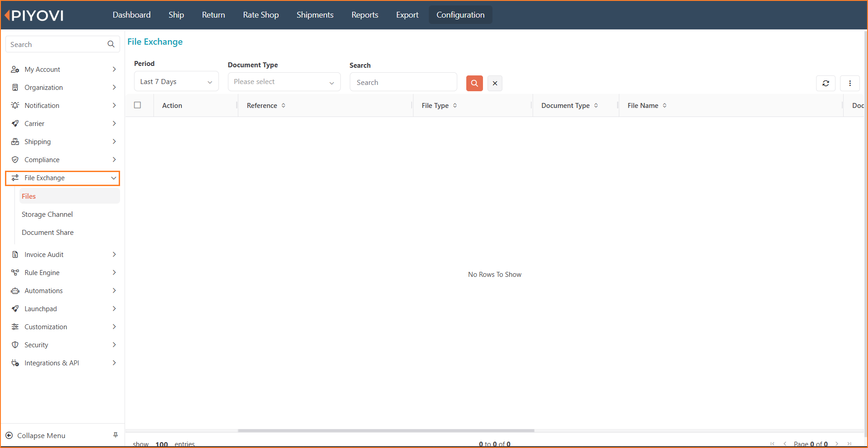Sort by the Document Type column arrow
The width and height of the screenshot is (868, 448).
pyautogui.click(x=596, y=105)
